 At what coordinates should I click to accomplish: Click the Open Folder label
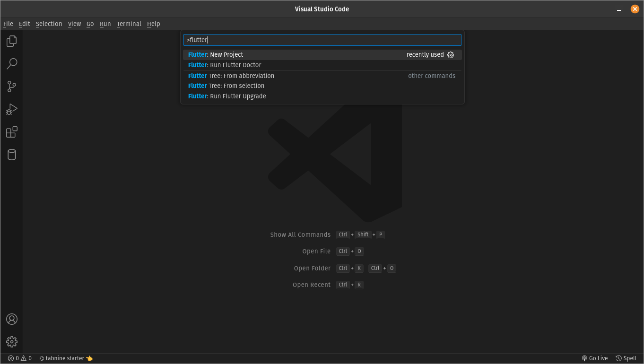[312, 269]
